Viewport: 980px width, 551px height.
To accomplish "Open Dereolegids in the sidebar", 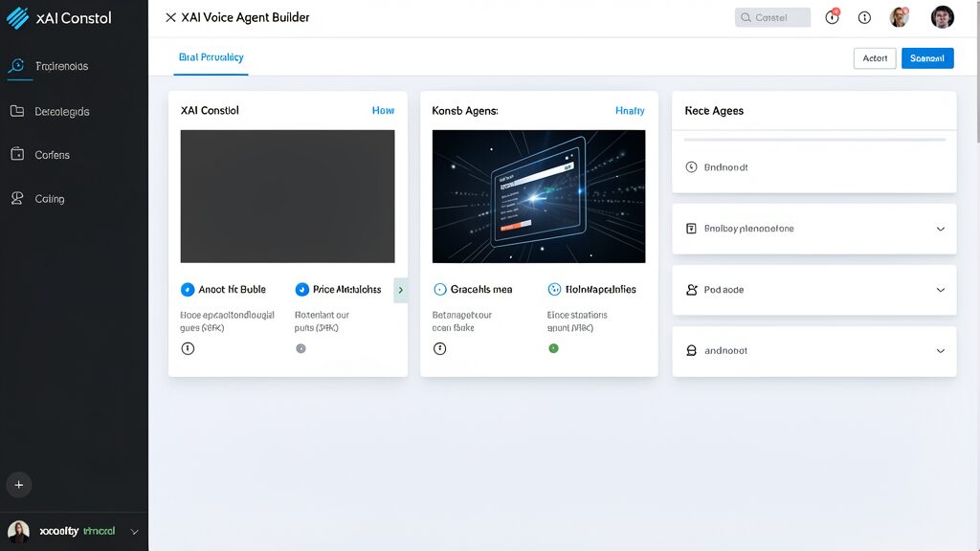I will tap(61, 112).
